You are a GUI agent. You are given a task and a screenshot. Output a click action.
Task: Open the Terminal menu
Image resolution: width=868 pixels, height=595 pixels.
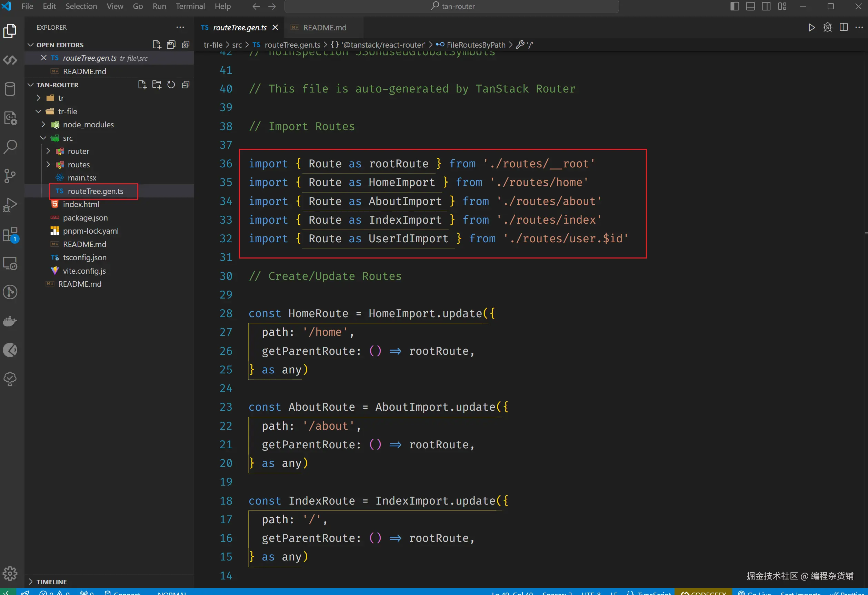(190, 6)
